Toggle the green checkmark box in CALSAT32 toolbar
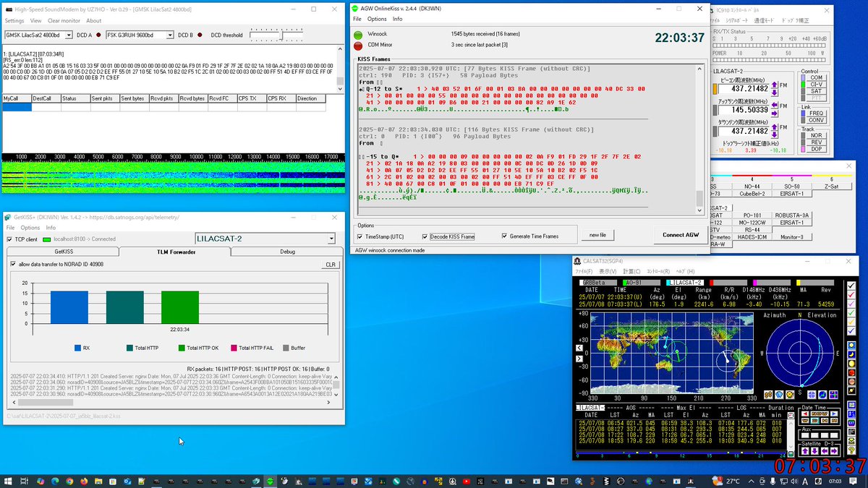This screenshot has height=488, width=868. coord(851,312)
